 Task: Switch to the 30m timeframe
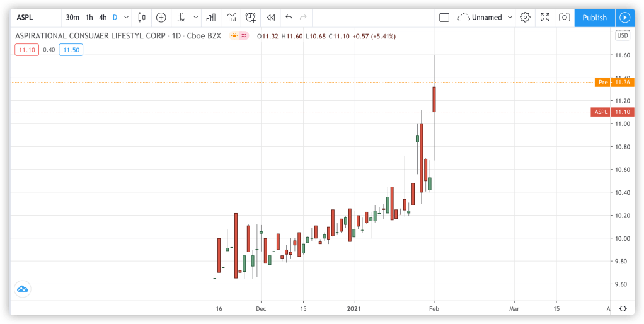(x=72, y=18)
